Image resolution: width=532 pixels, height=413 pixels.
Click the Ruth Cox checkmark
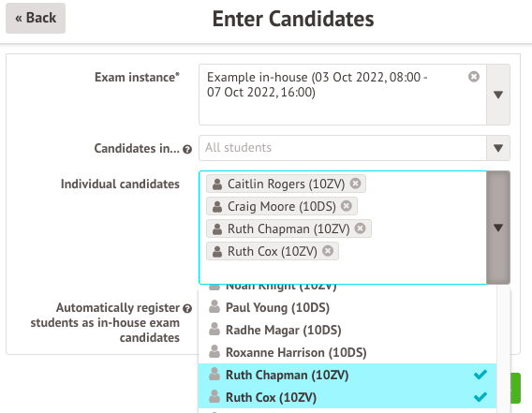point(480,397)
